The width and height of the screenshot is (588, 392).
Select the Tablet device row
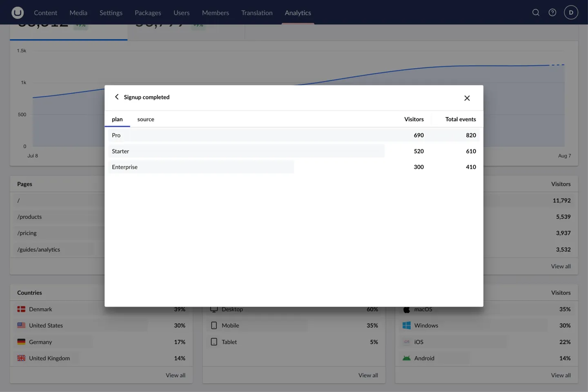tap(294, 342)
